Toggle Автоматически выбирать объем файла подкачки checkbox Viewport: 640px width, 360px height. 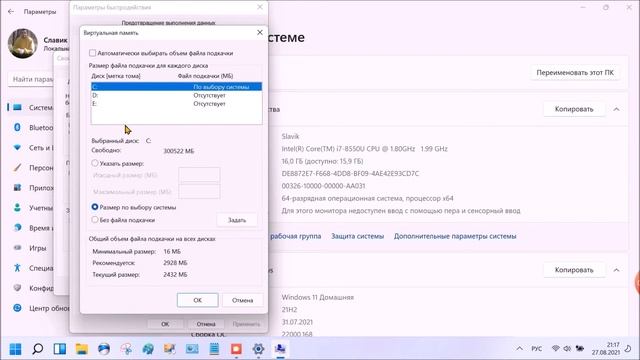[93, 53]
